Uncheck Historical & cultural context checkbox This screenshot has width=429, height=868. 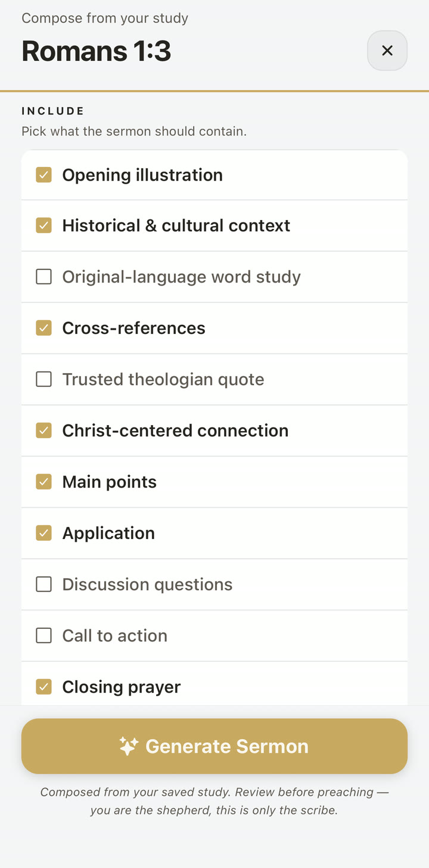click(x=43, y=225)
